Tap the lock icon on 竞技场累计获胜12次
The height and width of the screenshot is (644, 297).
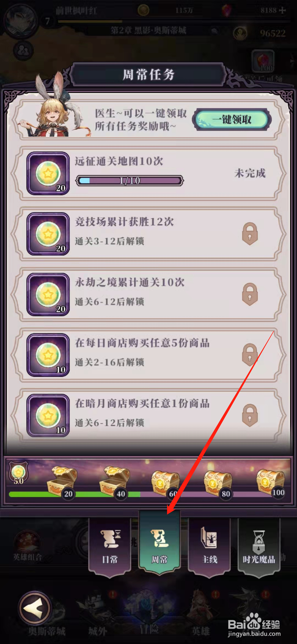[250, 234]
